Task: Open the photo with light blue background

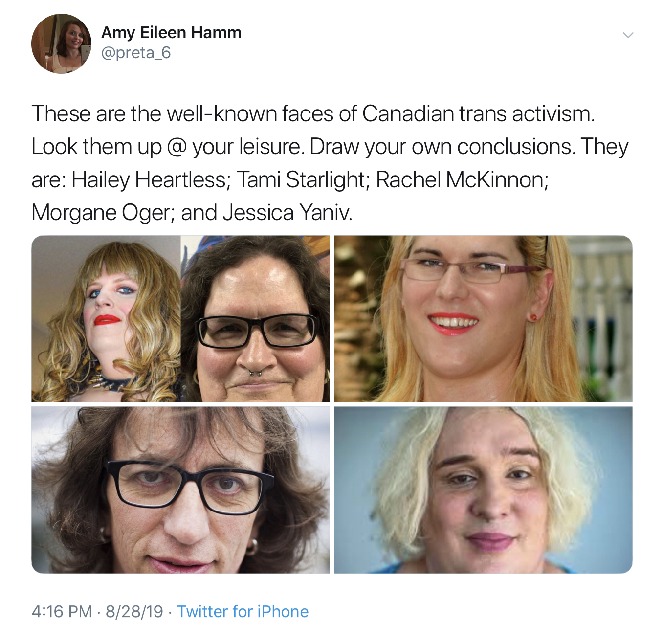Action: click(x=483, y=489)
